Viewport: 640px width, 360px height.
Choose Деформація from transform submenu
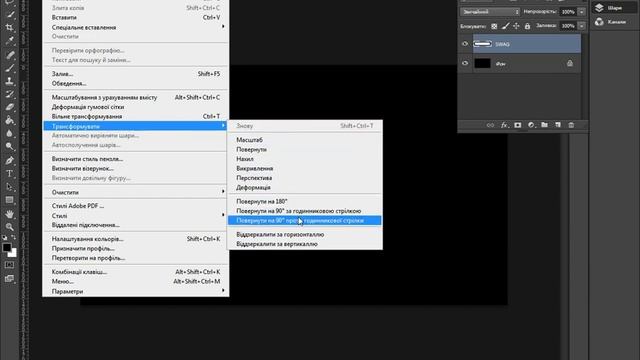click(305, 187)
